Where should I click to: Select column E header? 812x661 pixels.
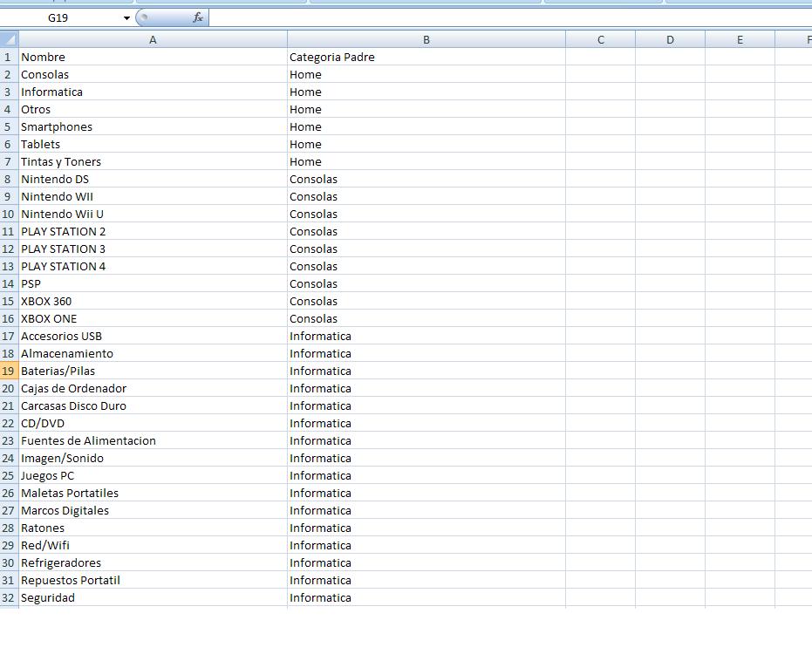point(740,39)
